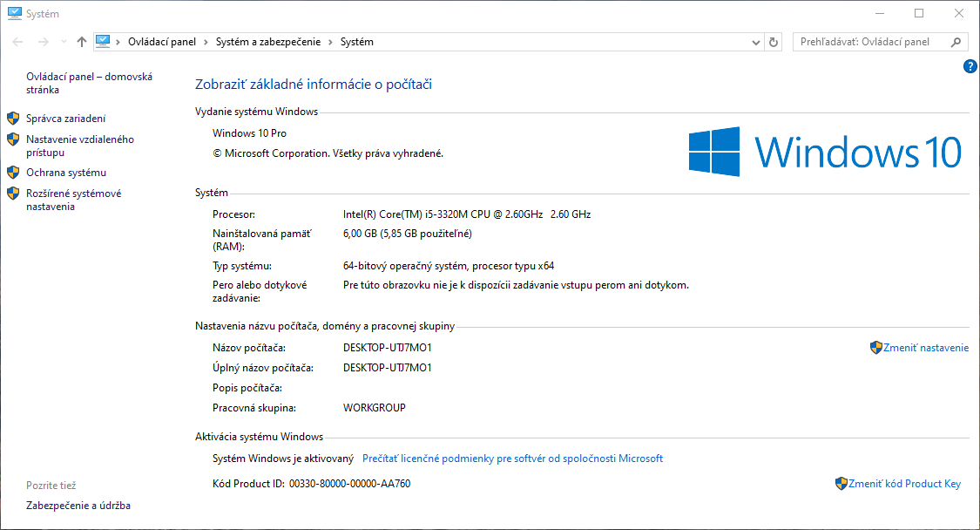Click the Control Panel icon in the breadcrumb bar
Screen dimensions: 980x530
(105, 41)
